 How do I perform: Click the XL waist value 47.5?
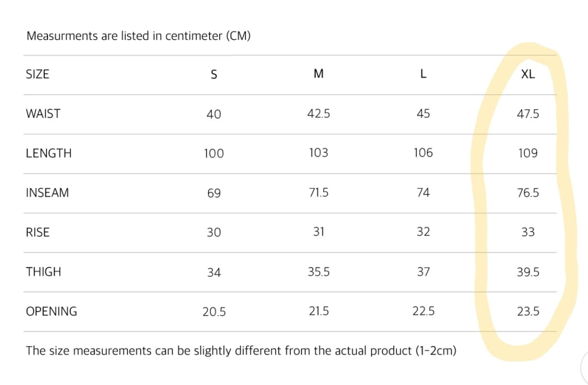(528, 114)
